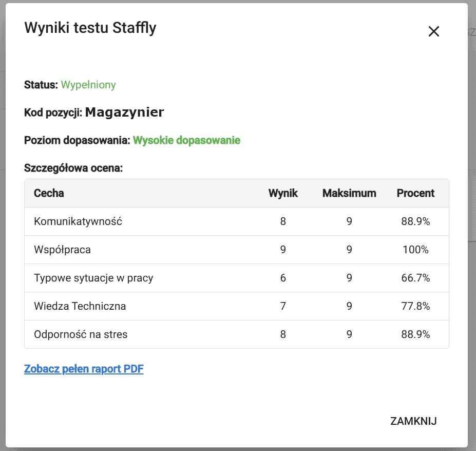Image resolution: width=476 pixels, height=451 pixels.
Task: Click the Wyniki testu Staffly title
Action: [90, 28]
